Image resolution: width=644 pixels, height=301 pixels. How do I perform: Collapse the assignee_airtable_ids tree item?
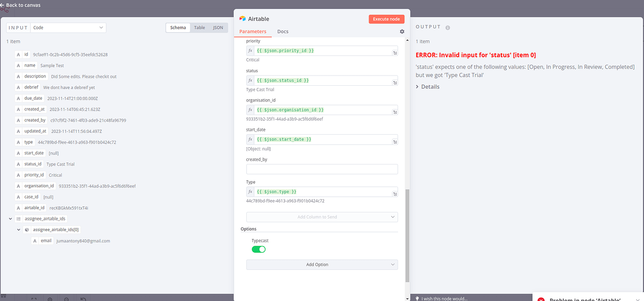(x=10, y=218)
